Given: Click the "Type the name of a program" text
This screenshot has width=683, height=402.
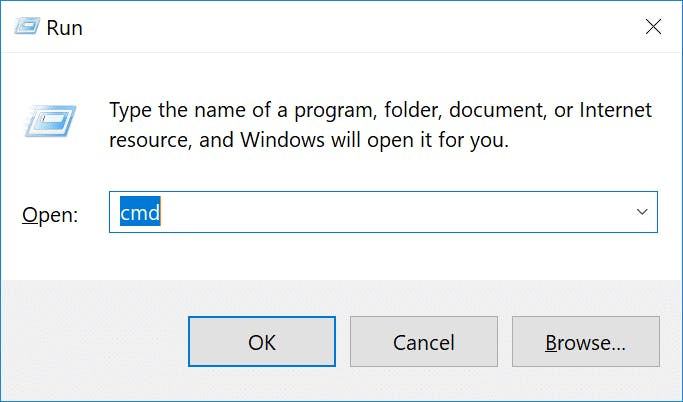Looking at the screenshot, I should (x=239, y=110).
